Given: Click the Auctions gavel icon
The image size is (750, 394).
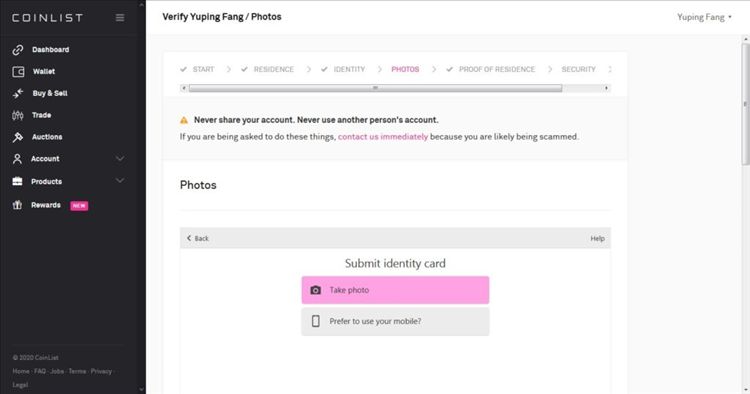Looking at the screenshot, I should click(x=18, y=137).
